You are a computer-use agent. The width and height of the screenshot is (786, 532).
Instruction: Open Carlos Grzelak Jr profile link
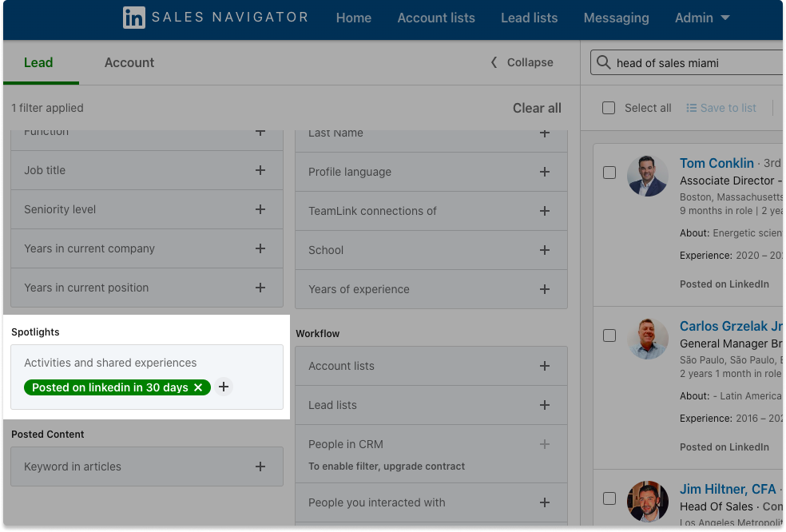(731, 327)
